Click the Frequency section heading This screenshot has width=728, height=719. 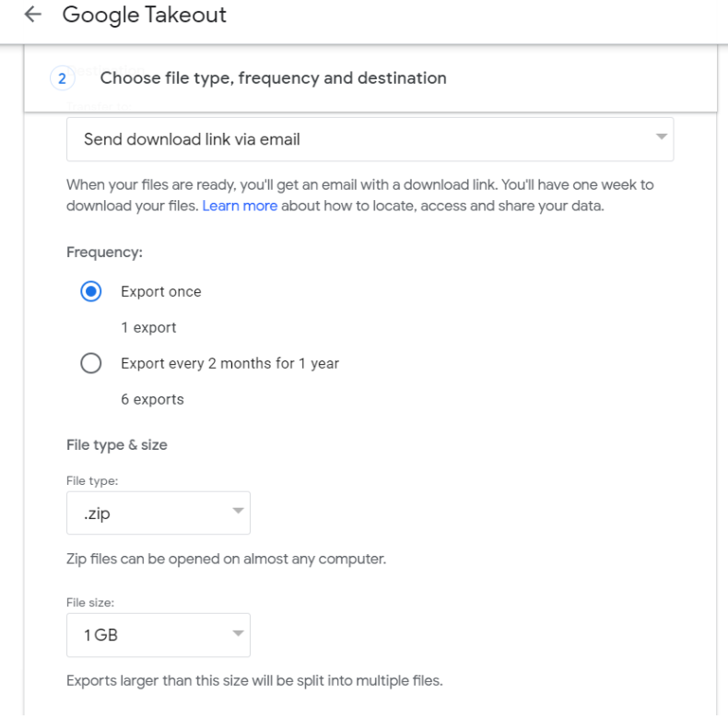point(104,252)
